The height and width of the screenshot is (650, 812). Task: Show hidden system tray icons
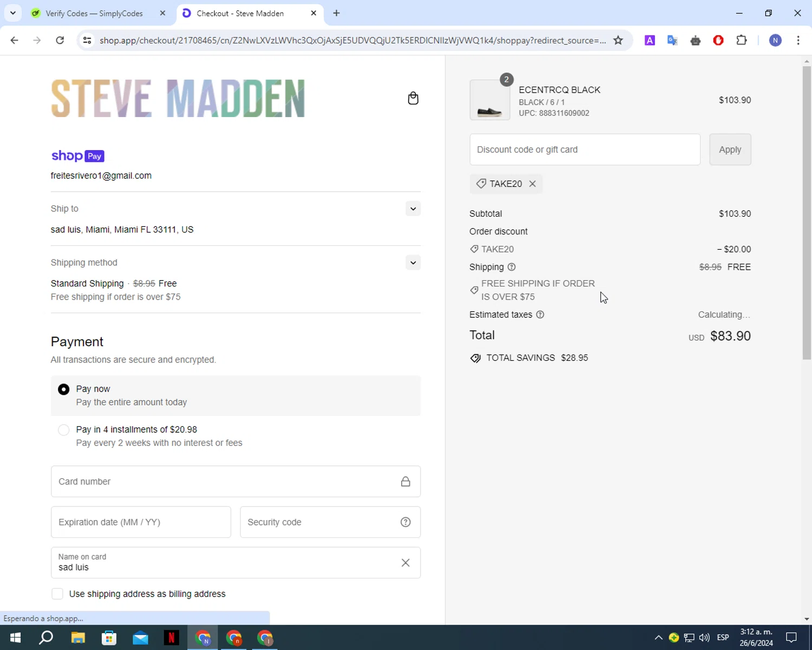[658, 638]
